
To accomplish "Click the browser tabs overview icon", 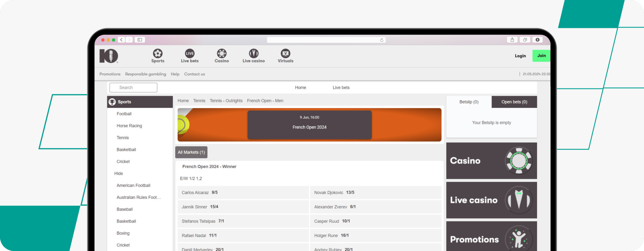I will [x=525, y=40].
